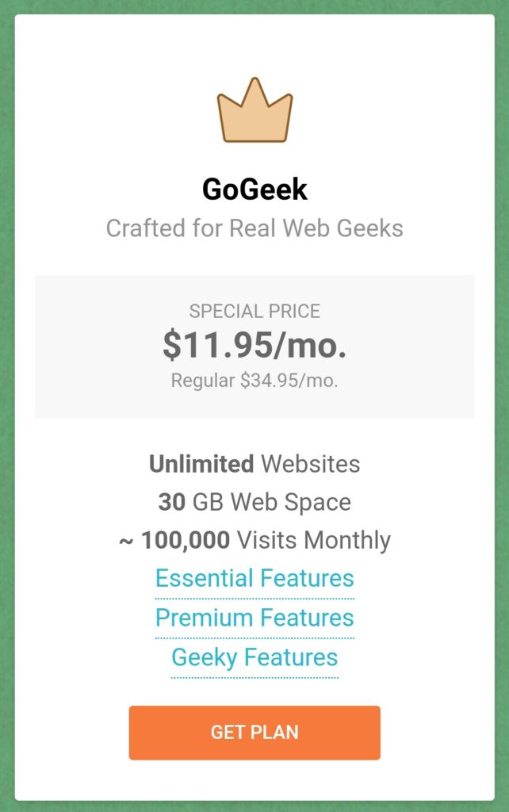
Task: Click the ~ 100,000 Visits Monthly line
Action: pos(254,541)
